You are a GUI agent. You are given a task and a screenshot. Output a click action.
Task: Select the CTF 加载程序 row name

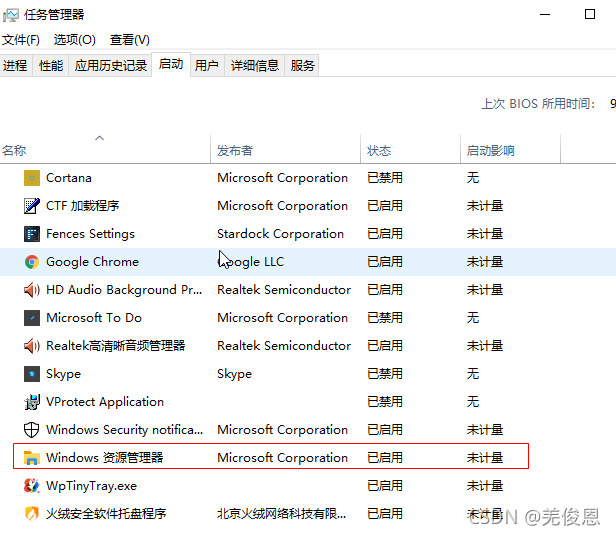[x=82, y=206]
